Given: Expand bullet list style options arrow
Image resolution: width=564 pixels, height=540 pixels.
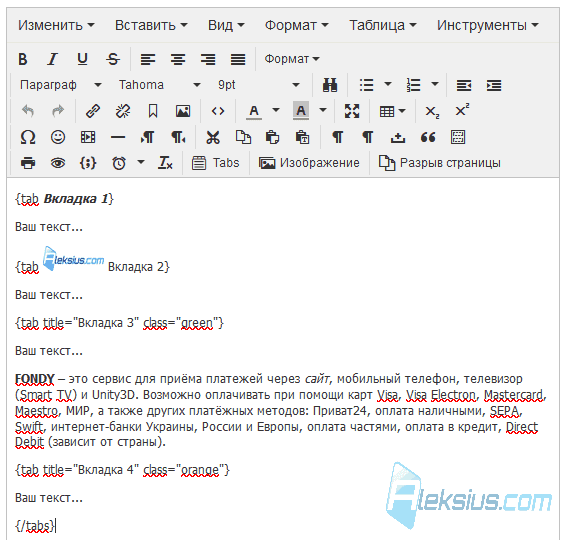Looking at the screenshot, I should pos(387,84).
